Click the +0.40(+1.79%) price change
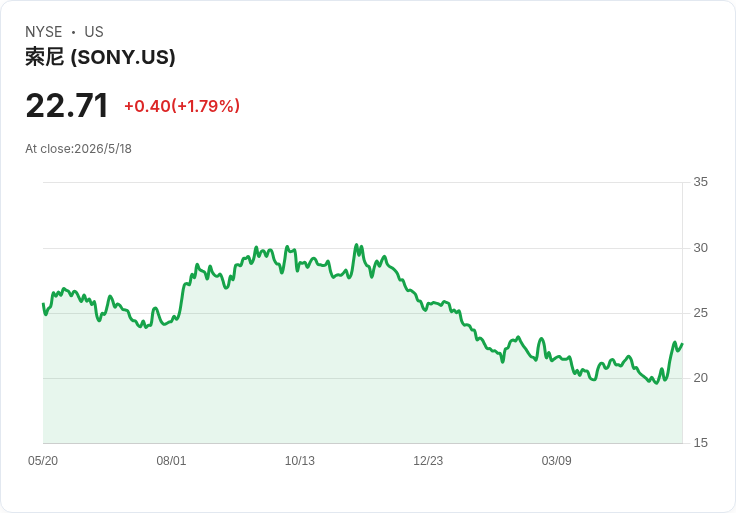Image resolution: width=736 pixels, height=513 pixels. point(182,106)
